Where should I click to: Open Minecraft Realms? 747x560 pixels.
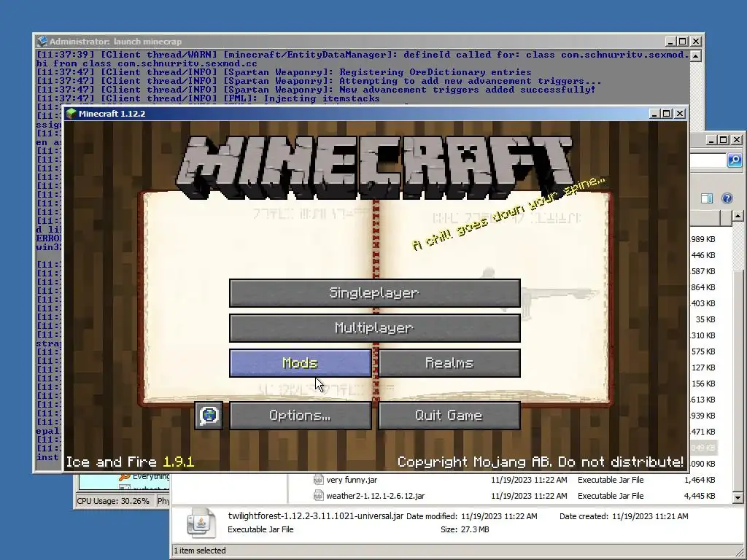tap(449, 363)
